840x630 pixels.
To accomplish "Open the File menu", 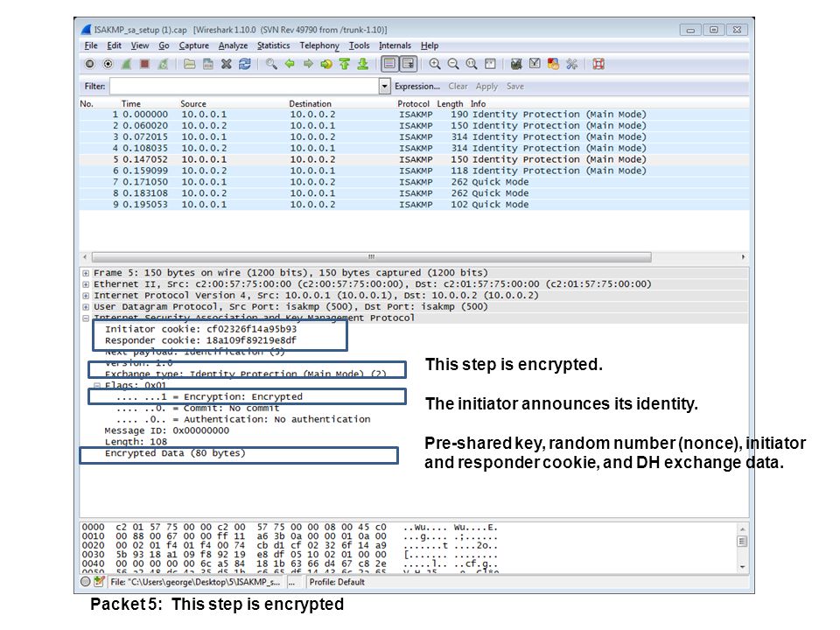I will click(91, 45).
